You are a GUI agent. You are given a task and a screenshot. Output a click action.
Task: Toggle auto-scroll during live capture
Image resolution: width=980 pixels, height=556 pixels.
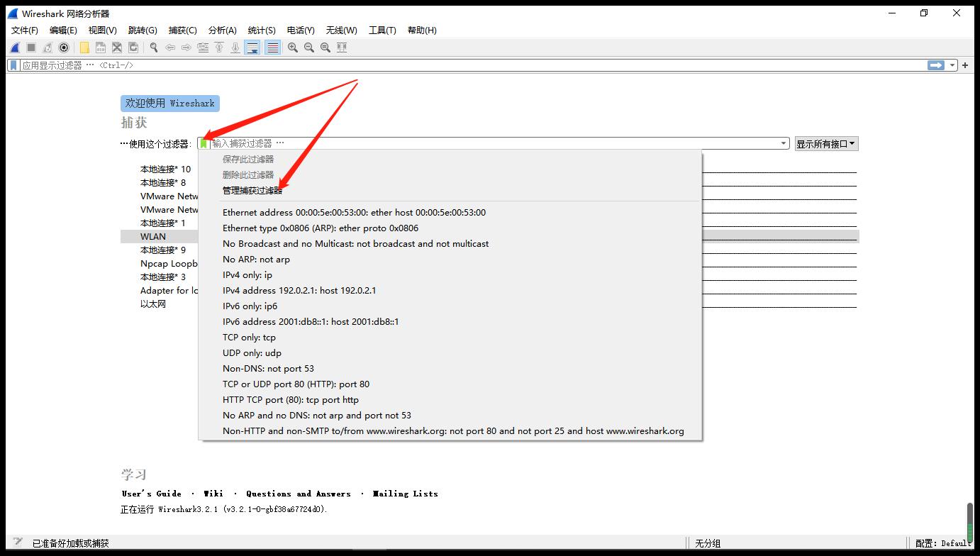[252, 48]
